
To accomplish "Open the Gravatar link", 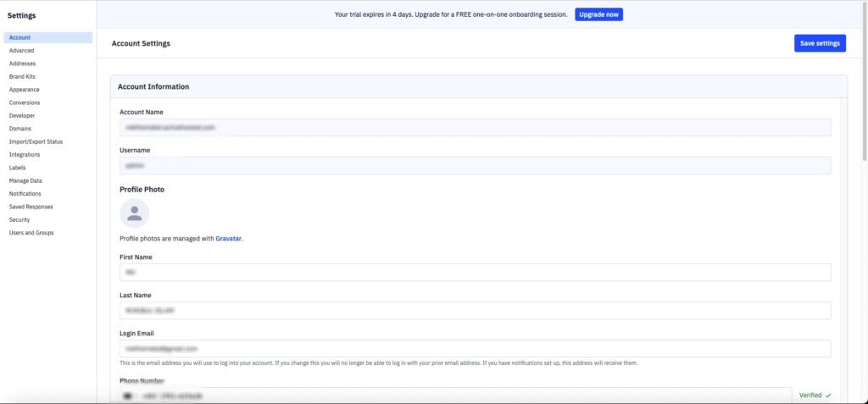I will pyautogui.click(x=229, y=239).
